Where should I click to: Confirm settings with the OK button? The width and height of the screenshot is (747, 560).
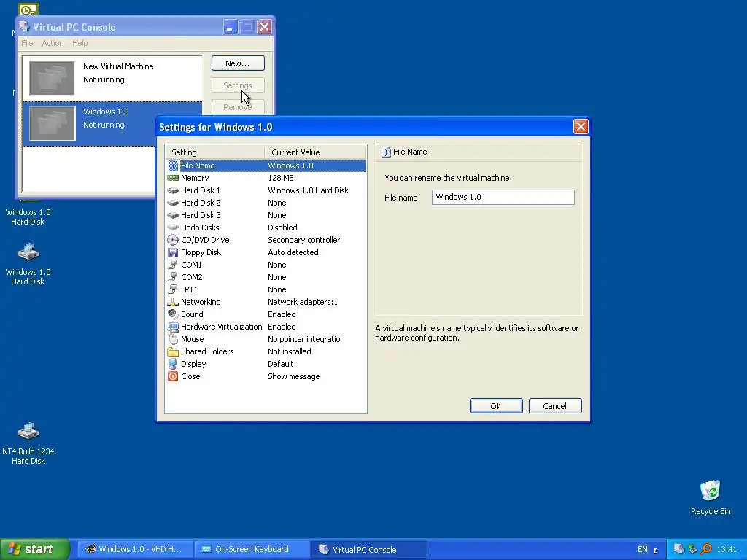(496, 405)
